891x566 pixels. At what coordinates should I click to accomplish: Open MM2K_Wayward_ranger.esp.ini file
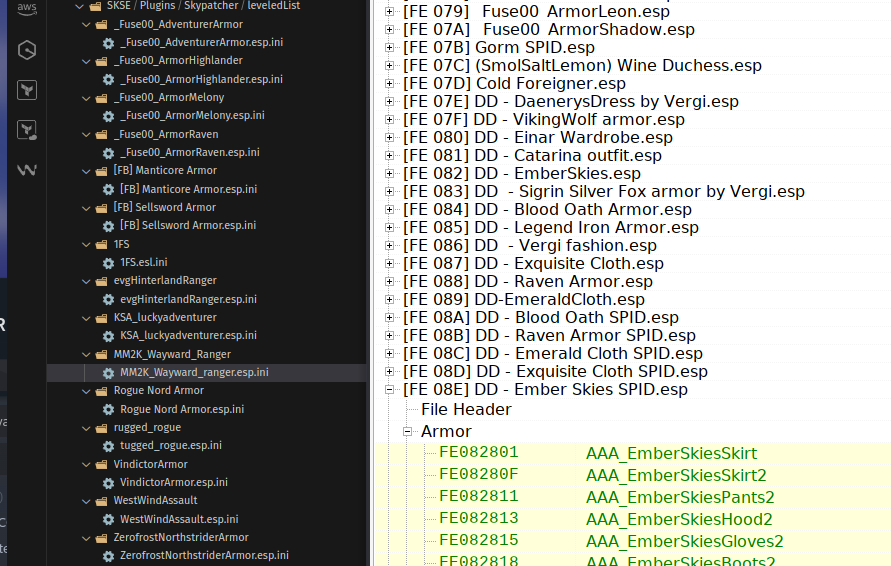tap(193, 372)
